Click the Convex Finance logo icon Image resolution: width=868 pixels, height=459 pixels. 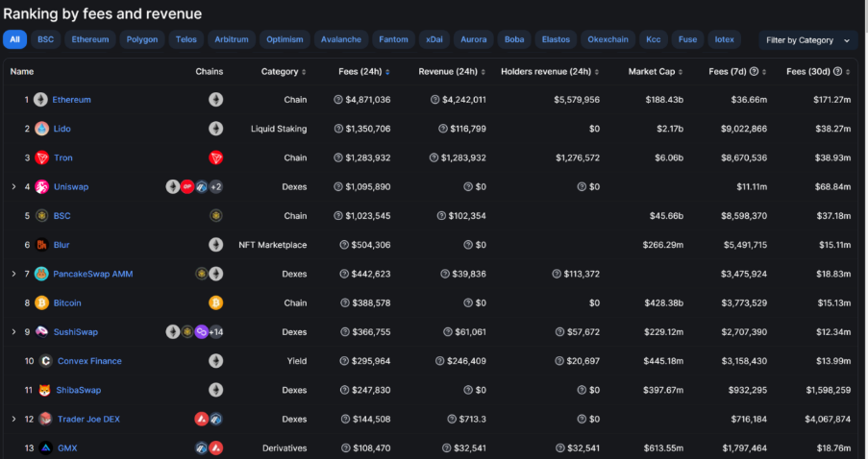[x=46, y=361]
